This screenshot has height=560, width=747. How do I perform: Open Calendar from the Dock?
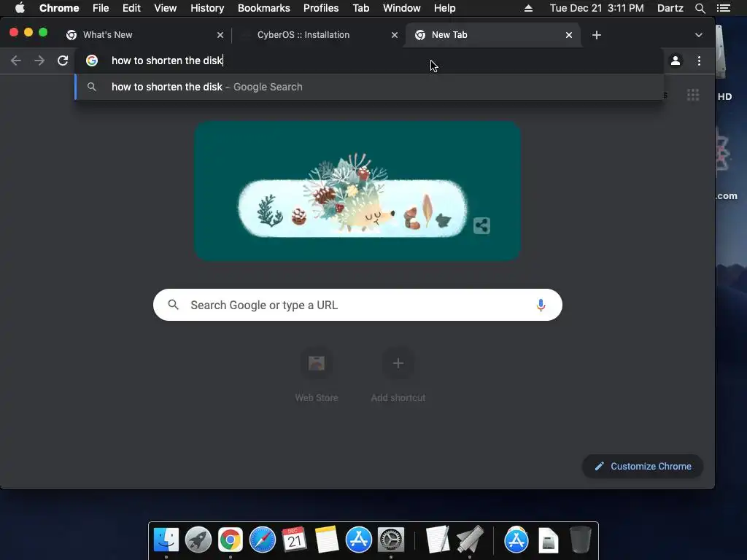point(295,540)
